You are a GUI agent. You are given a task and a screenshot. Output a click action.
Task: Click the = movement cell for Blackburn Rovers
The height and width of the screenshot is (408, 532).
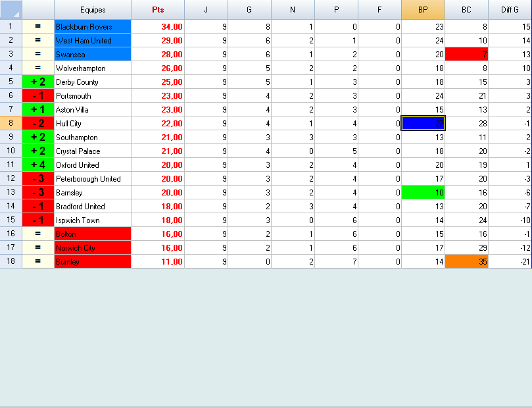click(38, 26)
